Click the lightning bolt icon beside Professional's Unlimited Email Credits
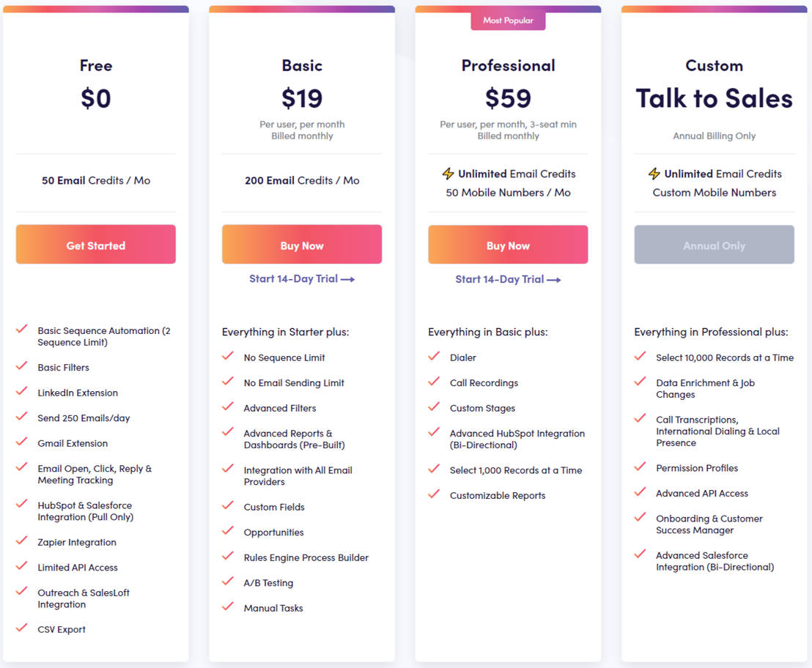The height and width of the screenshot is (668, 812). click(448, 174)
